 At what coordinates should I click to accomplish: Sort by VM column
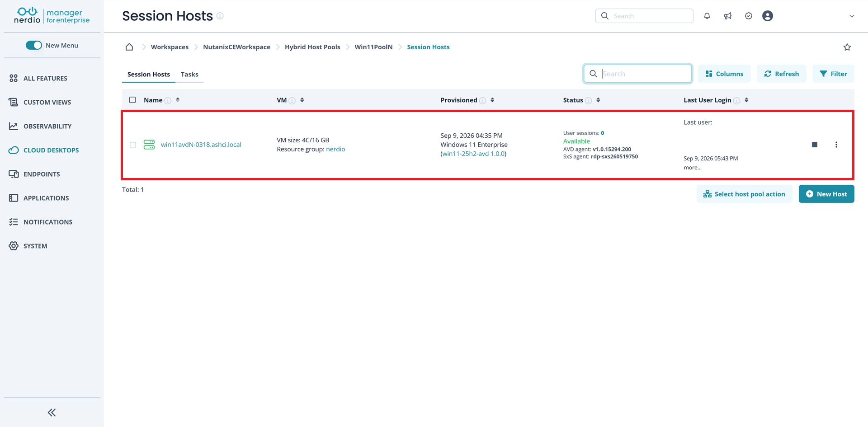coord(302,100)
